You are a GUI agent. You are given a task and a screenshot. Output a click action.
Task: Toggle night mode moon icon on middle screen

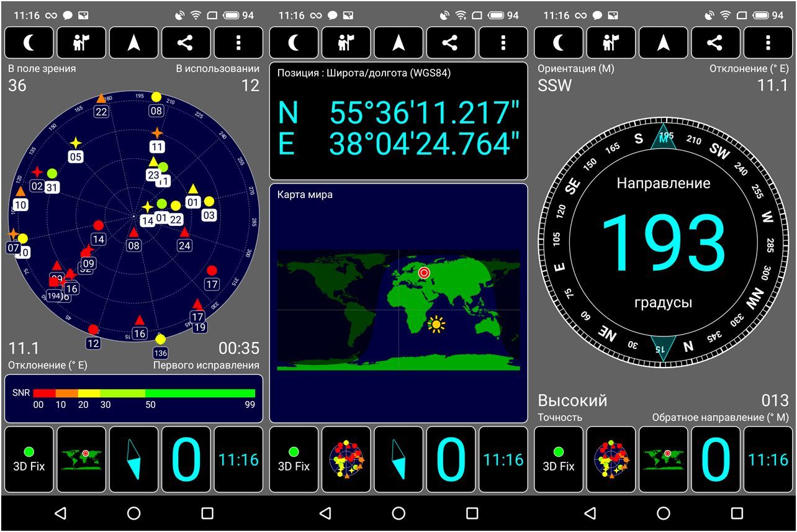tap(294, 43)
